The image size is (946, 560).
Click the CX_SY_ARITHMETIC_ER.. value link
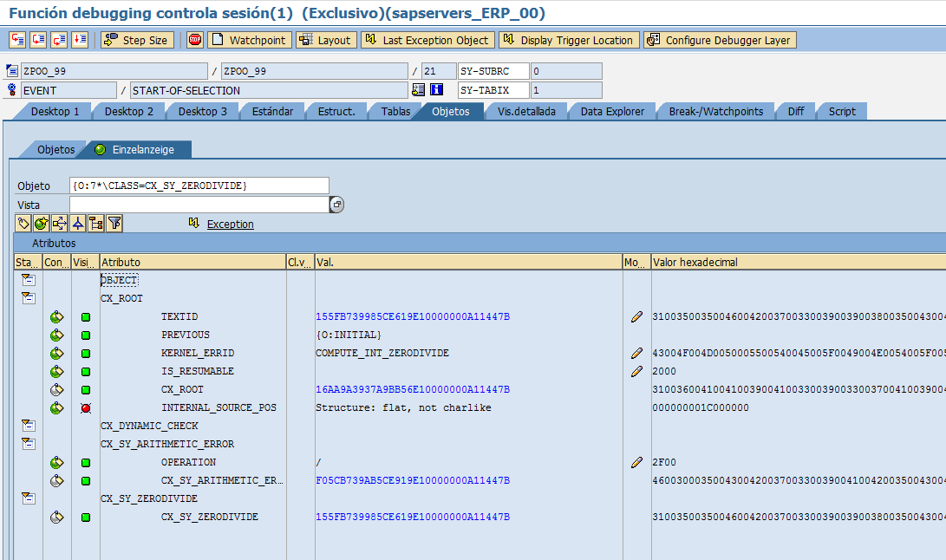tap(413, 480)
